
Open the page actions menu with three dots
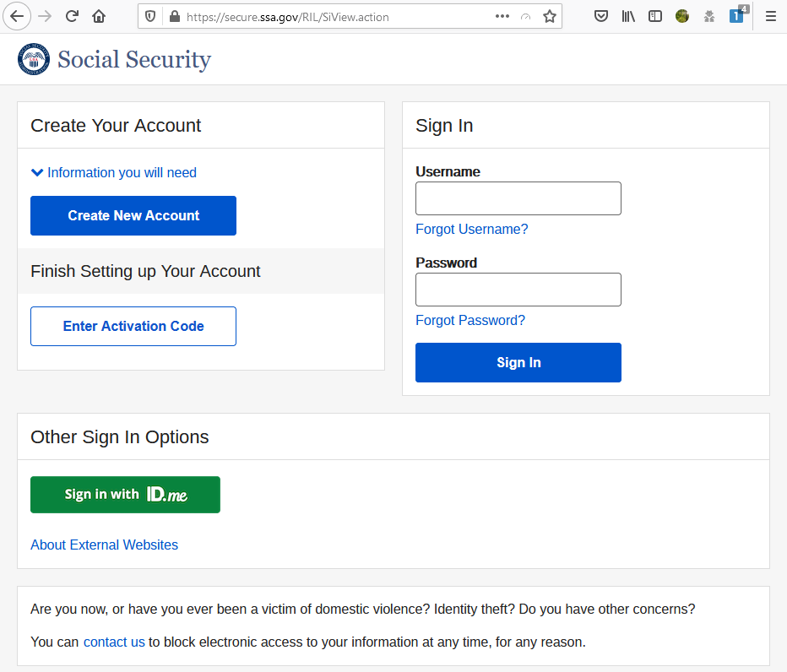502,15
